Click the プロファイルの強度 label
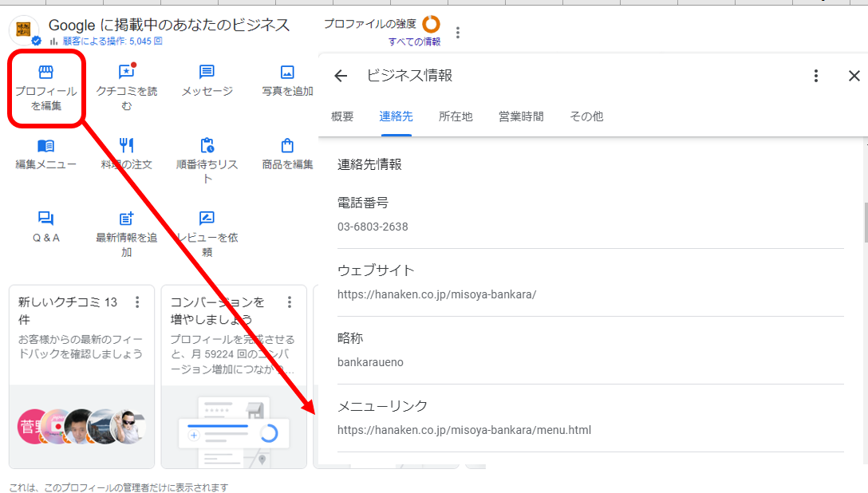Image resolution: width=868 pixels, height=493 pixels. pos(370,24)
